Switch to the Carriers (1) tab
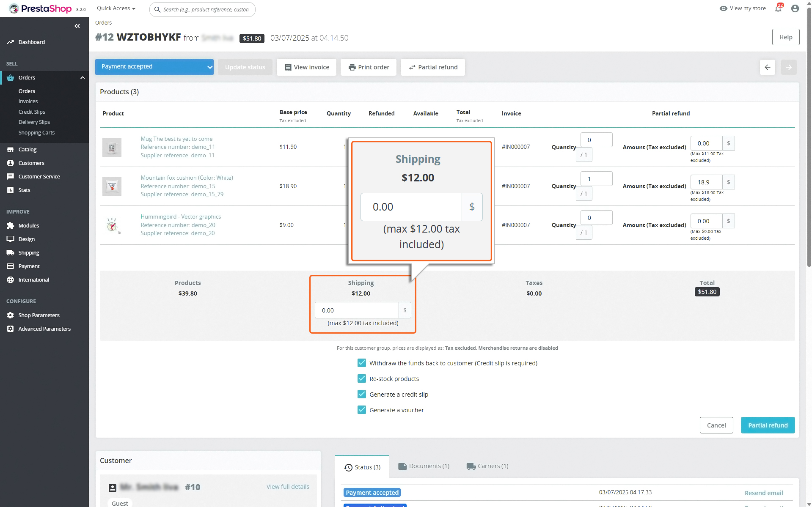The width and height of the screenshot is (812, 507). [x=487, y=466]
